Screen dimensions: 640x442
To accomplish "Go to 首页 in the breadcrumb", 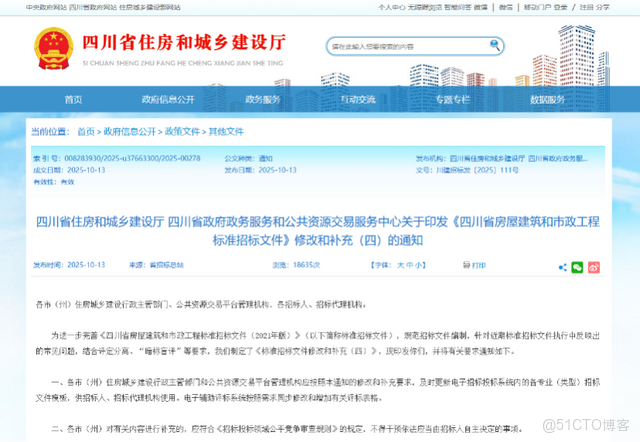I will click(86, 131).
